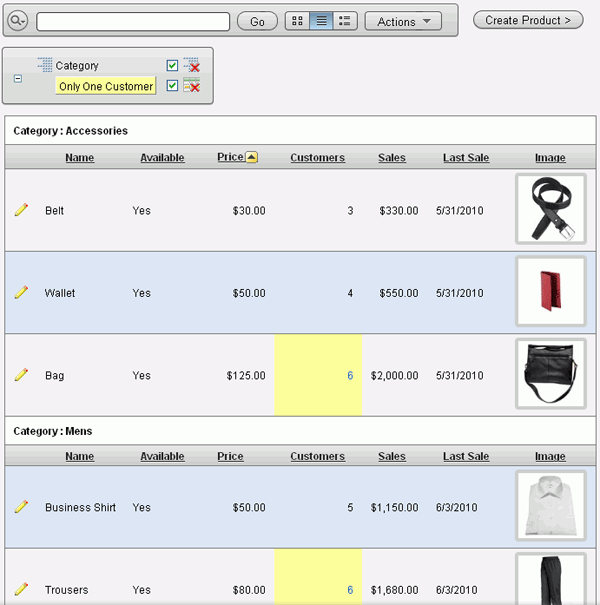Screen dimensions: 600x605
Task: Focus the report search text field
Action: [133, 21]
